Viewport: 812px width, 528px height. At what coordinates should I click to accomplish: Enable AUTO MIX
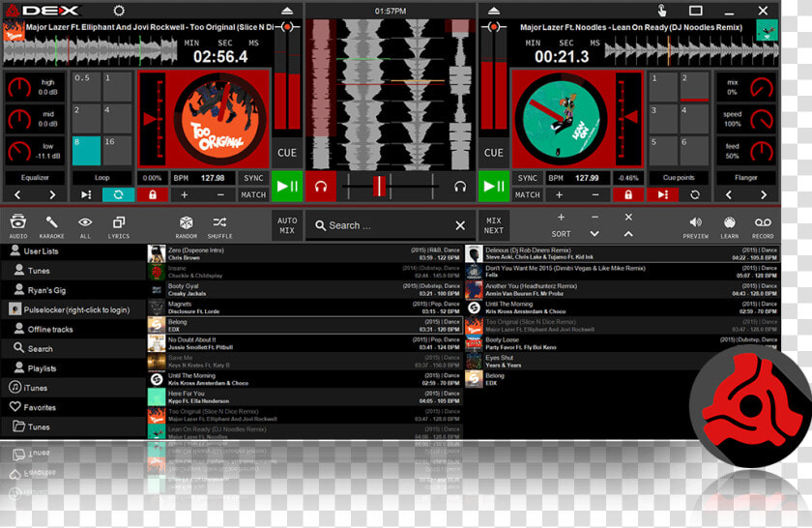(x=287, y=225)
